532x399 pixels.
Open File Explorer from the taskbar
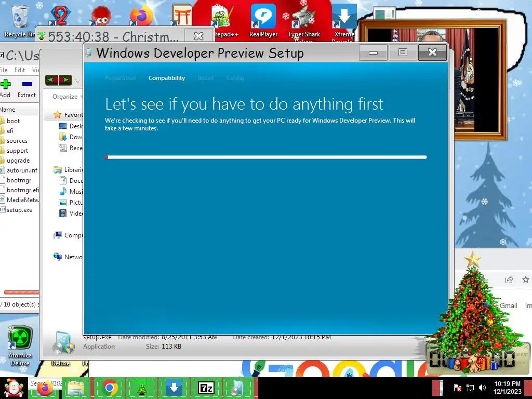click(76, 388)
